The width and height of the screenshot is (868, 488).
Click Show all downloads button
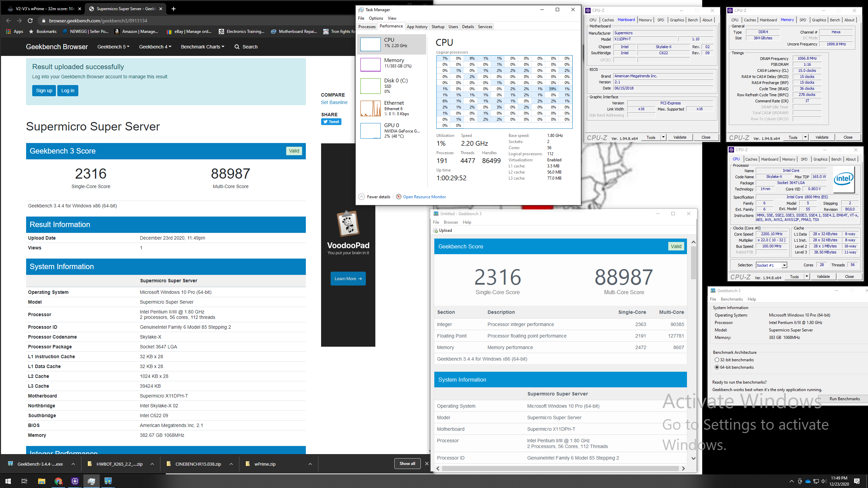(407, 464)
